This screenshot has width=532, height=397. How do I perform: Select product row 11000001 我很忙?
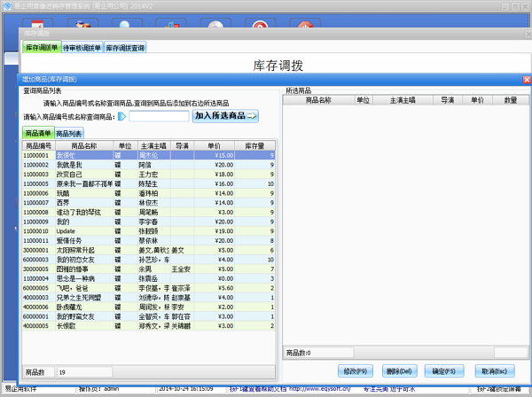(x=149, y=156)
